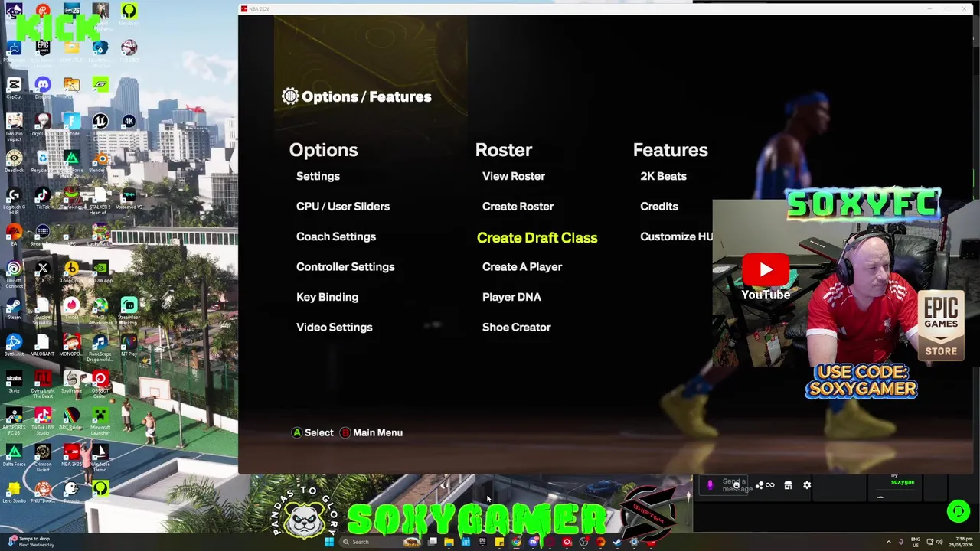The image size is (980, 551).
Task: Launch Blender from the desktop
Action: (100, 161)
